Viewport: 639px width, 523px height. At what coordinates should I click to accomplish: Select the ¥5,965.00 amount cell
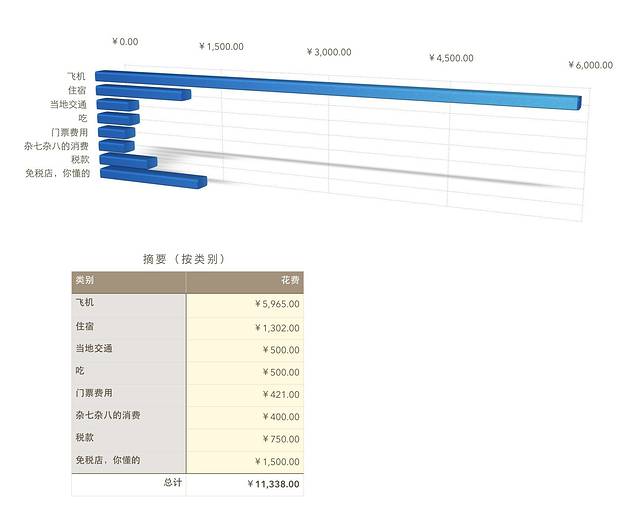[x=244, y=304]
